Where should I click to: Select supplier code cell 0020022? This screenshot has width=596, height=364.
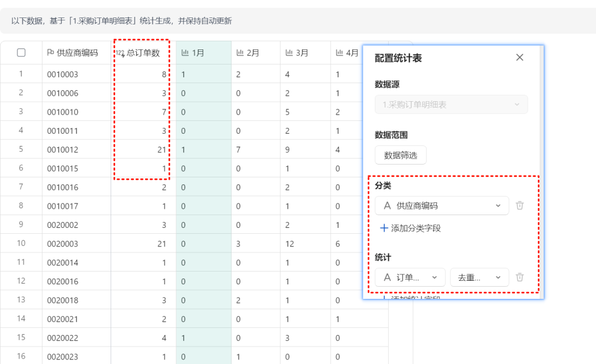76,338
